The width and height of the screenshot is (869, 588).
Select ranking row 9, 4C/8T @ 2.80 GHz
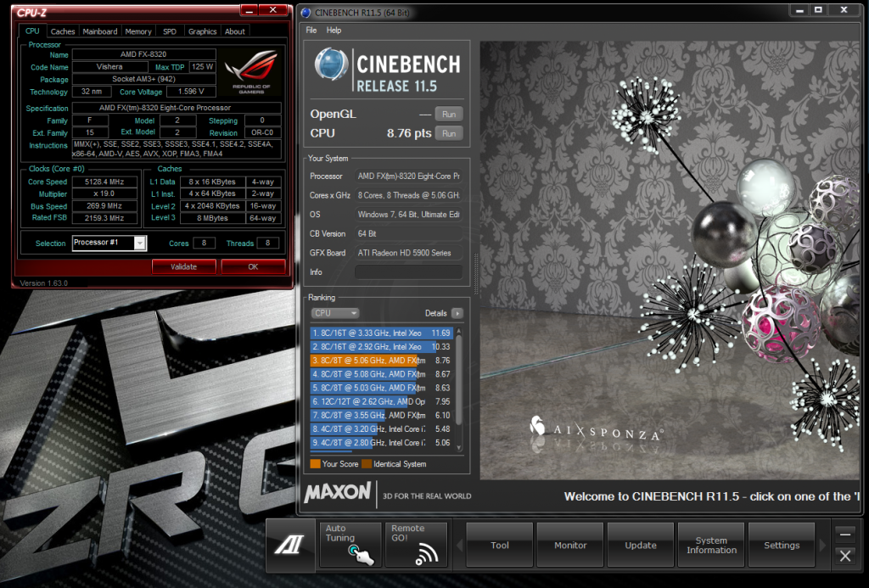[382, 443]
